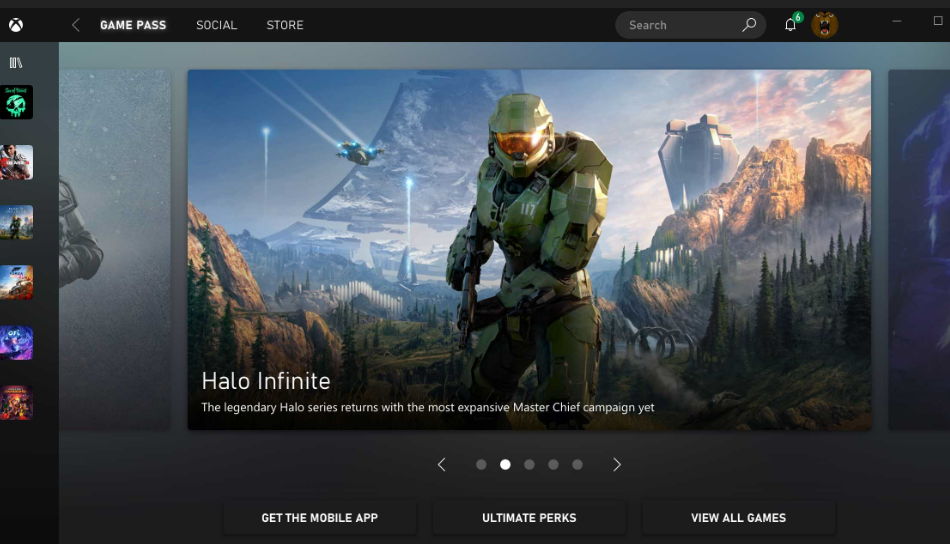Screen dimensions: 950x544
Task: Click the search magnifier icon
Action: pyautogui.click(x=749, y=25)
